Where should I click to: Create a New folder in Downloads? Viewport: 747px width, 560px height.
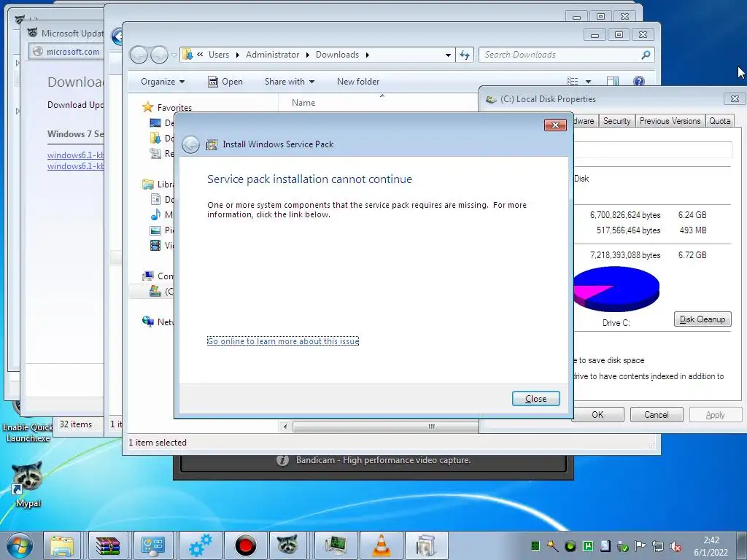click(x=358, y=82)
